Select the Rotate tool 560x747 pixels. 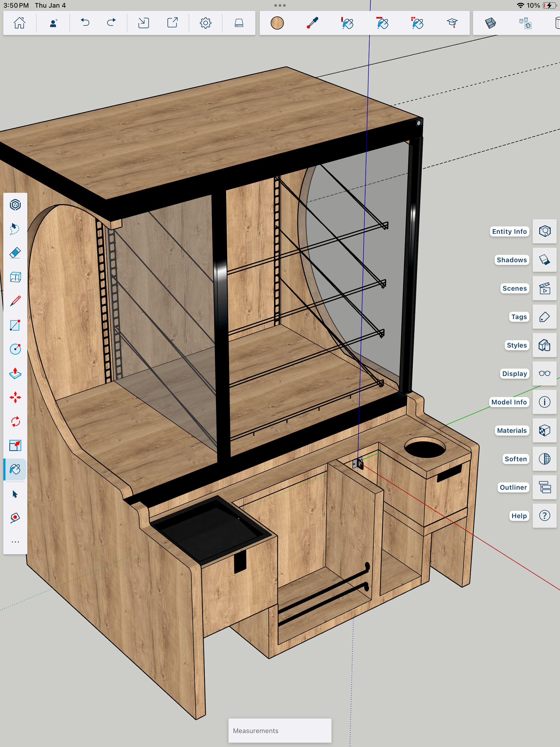pyautogui.click(x=15, y=421)
